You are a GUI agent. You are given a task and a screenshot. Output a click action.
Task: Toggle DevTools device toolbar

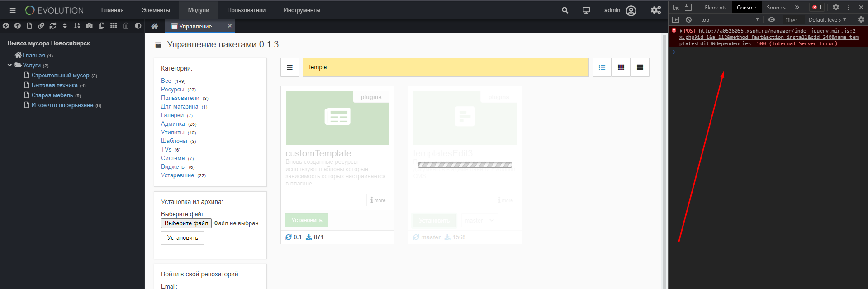[x=688, y=7]
